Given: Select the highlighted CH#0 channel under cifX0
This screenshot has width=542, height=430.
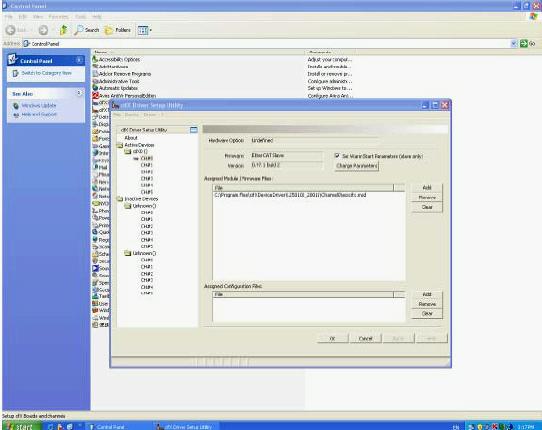Looking at the screenshot, I should [147, 158].
